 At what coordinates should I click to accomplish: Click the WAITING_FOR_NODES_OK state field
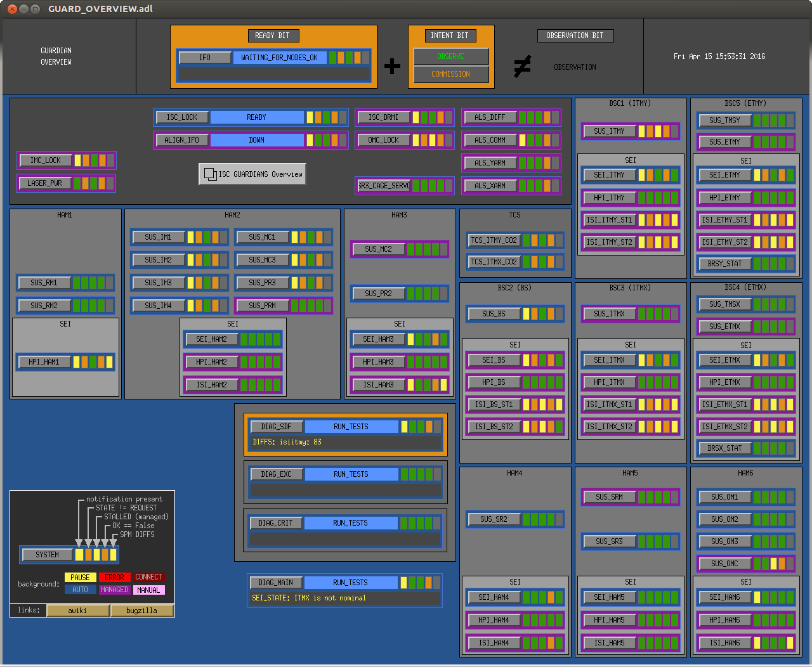point(280,58)
